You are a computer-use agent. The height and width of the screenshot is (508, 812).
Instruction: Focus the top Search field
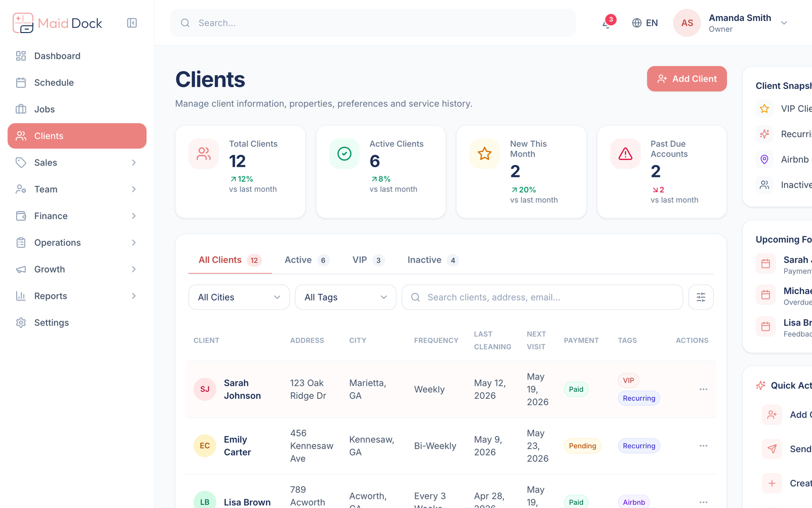coord(373,23)
